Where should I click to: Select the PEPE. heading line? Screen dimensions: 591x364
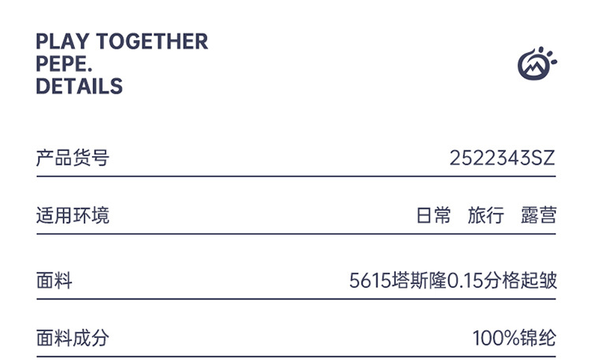coord(65,64)
